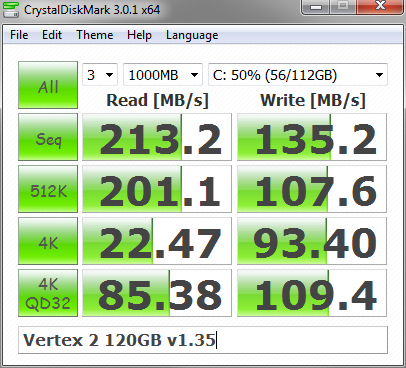Viewport: 406px width, 368px height.
Task: Start the 512K benchmark test
Action: (48, 189)
